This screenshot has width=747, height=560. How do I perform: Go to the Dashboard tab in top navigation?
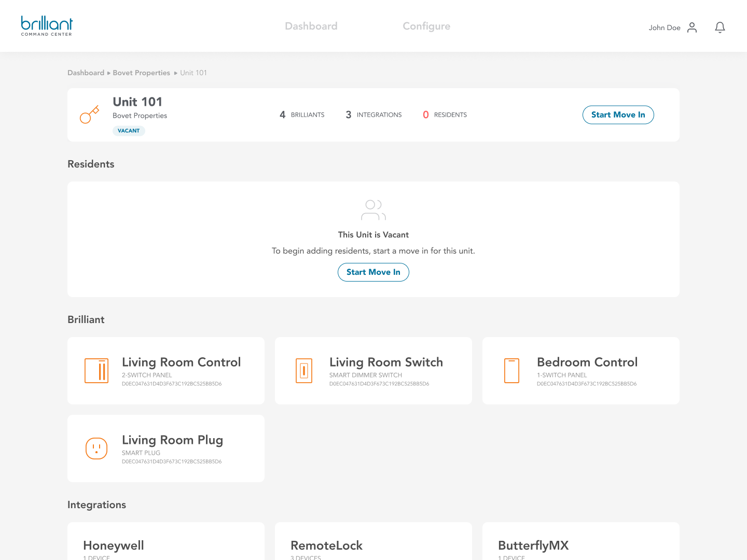[x=311, y=26]
